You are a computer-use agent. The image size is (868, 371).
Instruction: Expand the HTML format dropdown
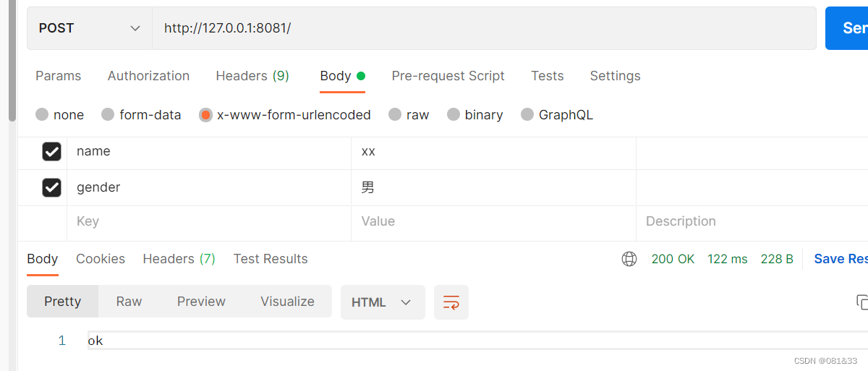(x=382, y=302)
